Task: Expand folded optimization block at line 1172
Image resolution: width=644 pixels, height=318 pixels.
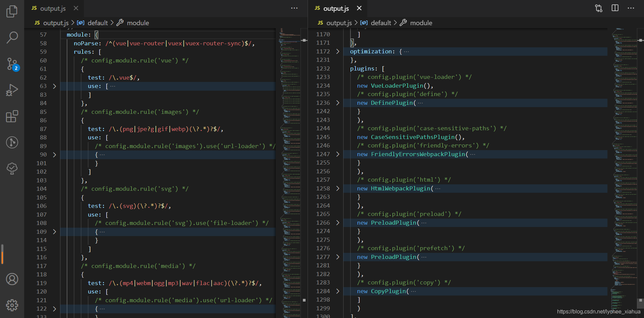Action: point(338,51)
